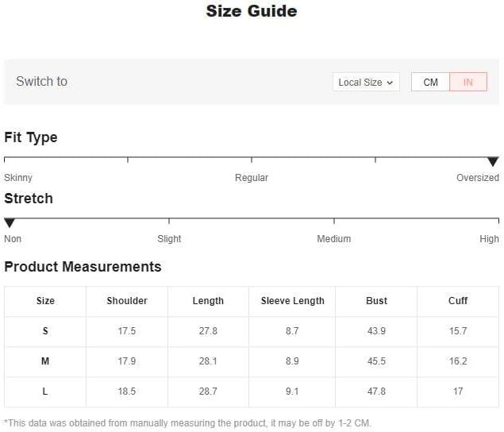Click the Skinny label on Fit Type scale
The height and width of the screenshot is (432, 504).
click(x=18, y=178)
